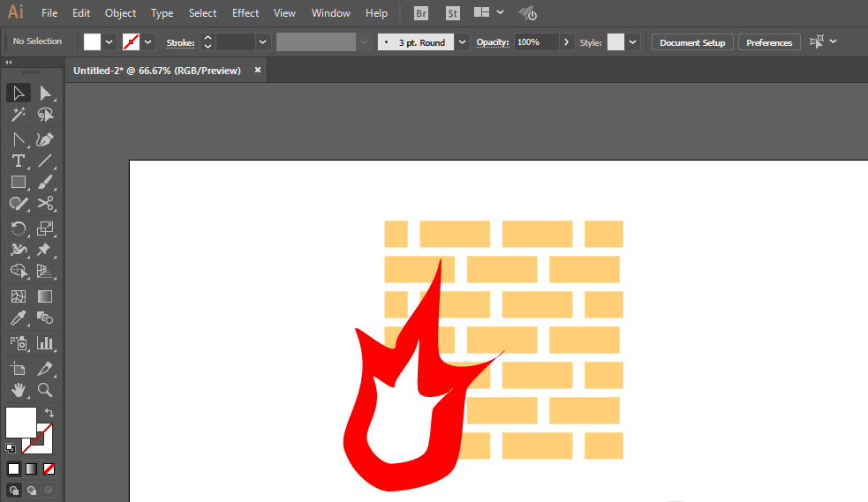Pick the Paintbrush tool
The width and height of the screenshot is (868, 502).
click(x=45, y=182)
